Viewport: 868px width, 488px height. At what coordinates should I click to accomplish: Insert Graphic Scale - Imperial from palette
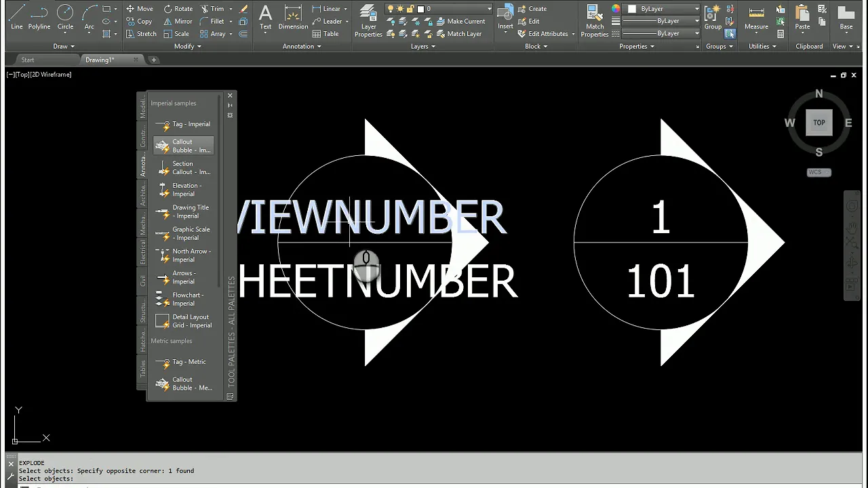coord(184,234)
